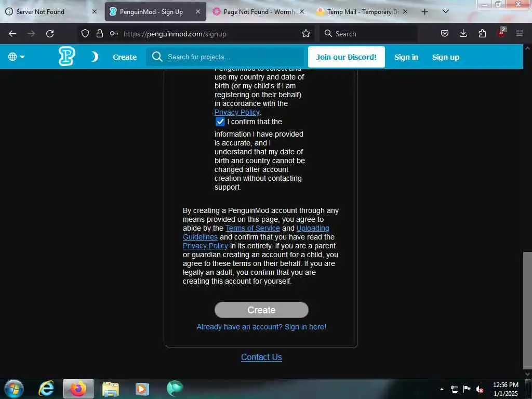The height and width of the screenshot is (399, 532).
Task: Open the Extensions puzzle icon
Action: pos(482,33)
